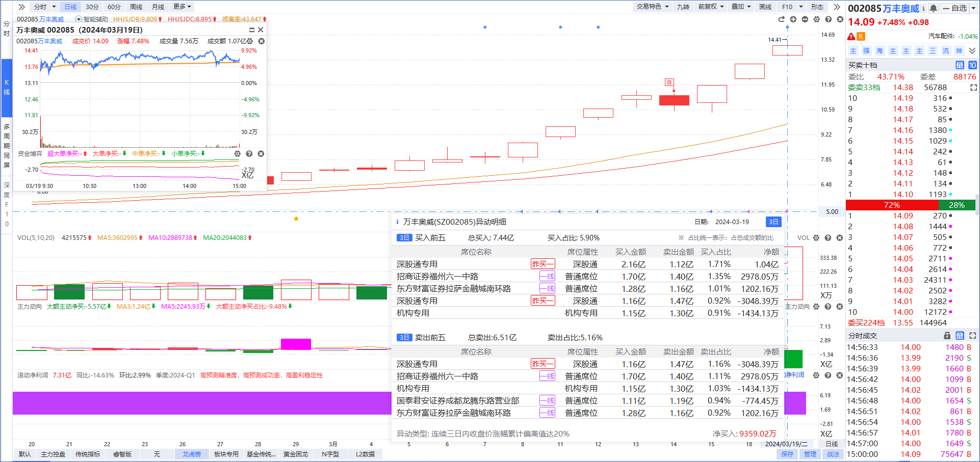This screenshot has width=980, height=462.
Task: Toggle the 强 tag in the quote panel
Action: click(x=866, y=51)
